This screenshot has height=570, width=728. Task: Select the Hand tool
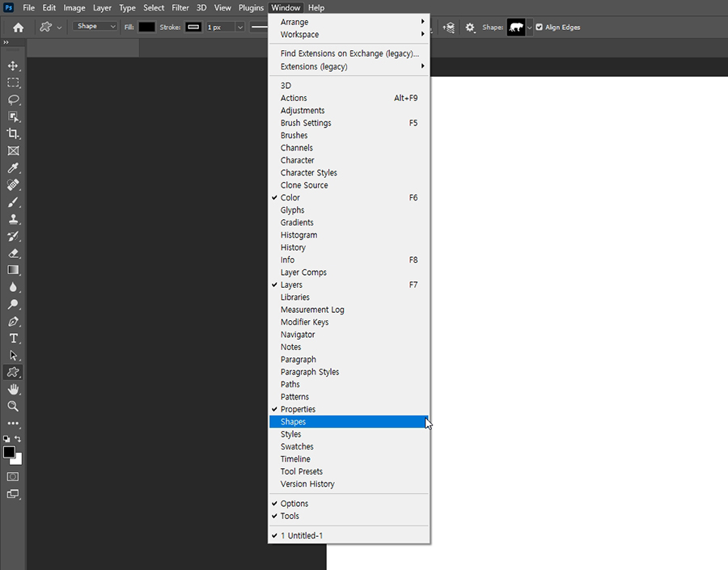[13, 390]
